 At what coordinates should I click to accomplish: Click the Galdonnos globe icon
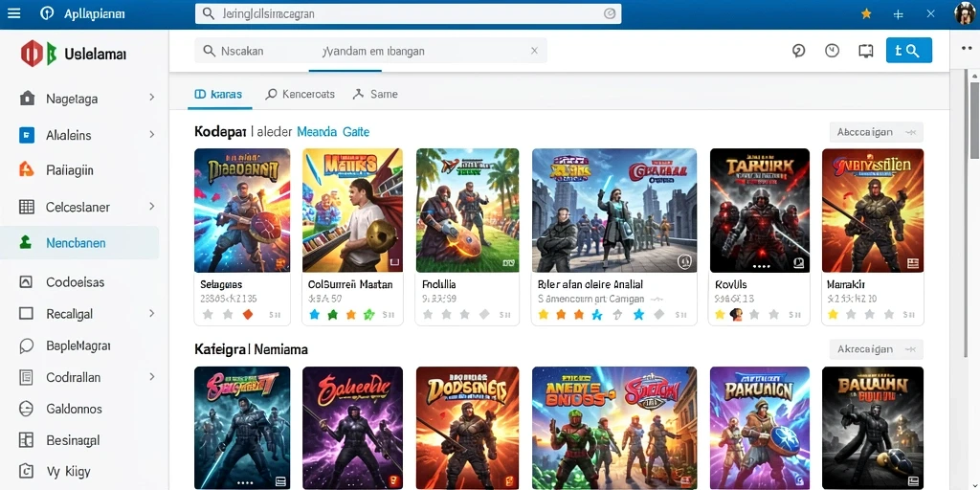[26, 410]
